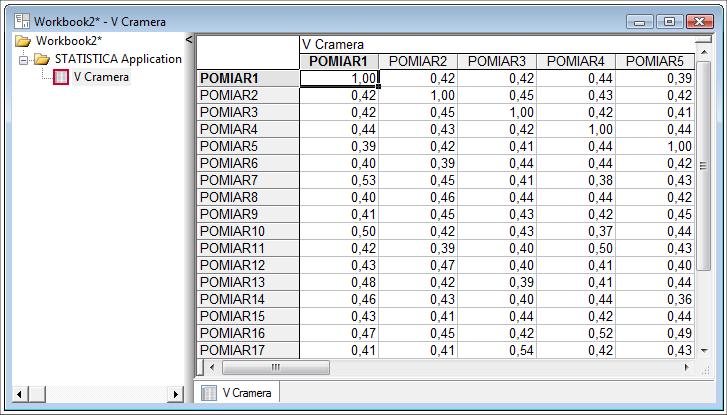The image size is (727, 415).
Task: Click the tree pane's horizontal scrollbar thumb
Action: click(37, 395)
